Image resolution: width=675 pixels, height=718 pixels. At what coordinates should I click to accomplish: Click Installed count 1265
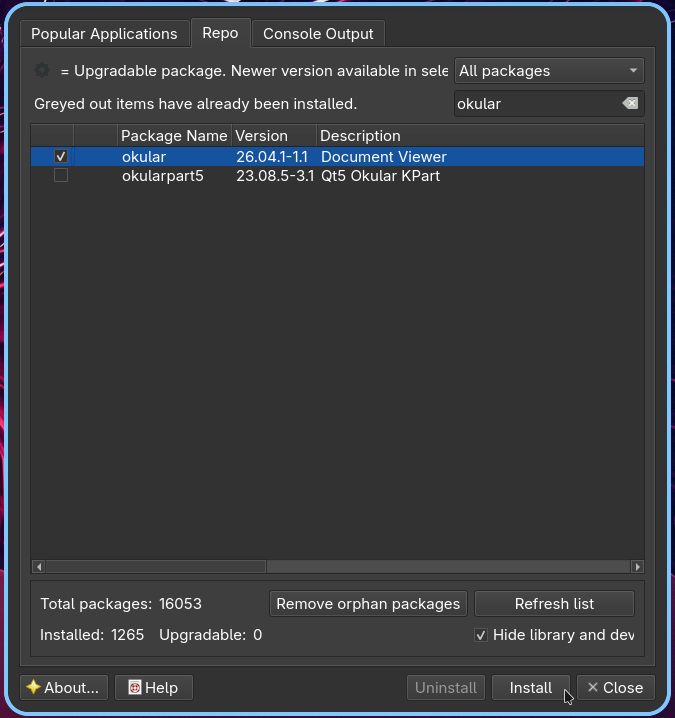[x=127, y=635]
